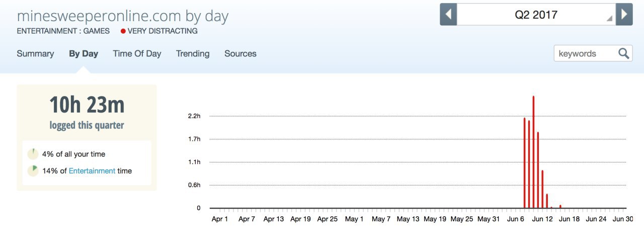The image size is (644, 235).
Task: Open the Sources tab
Action: (x=240, y=53)
